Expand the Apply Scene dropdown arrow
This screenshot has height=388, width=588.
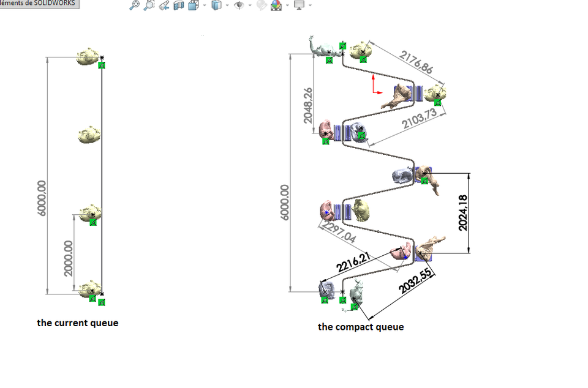(287, 6)
